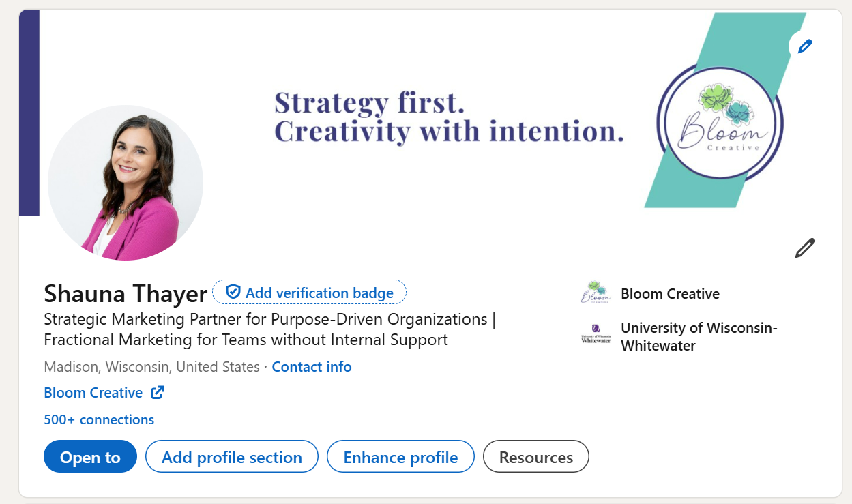Open Bloom Creative site via the external link icon
Screen dimensions: 852x504
[x=157, y=392]
